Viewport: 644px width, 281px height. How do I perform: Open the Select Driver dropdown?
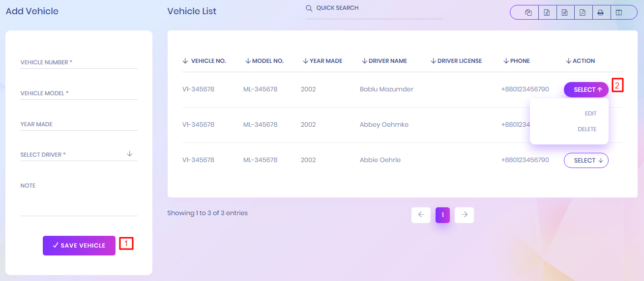[79, 154]
